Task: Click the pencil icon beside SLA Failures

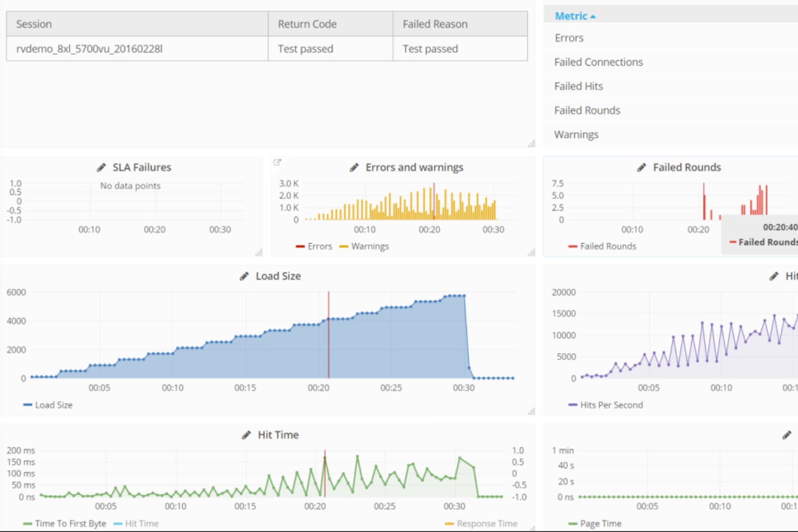Action: click(x=101, y=168)
